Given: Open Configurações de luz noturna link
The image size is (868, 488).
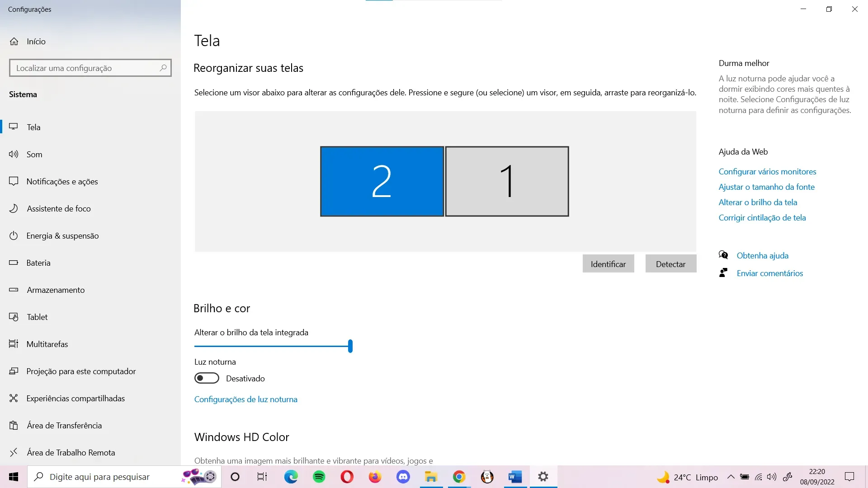Looking at the screenshot, I should (245, 399).
